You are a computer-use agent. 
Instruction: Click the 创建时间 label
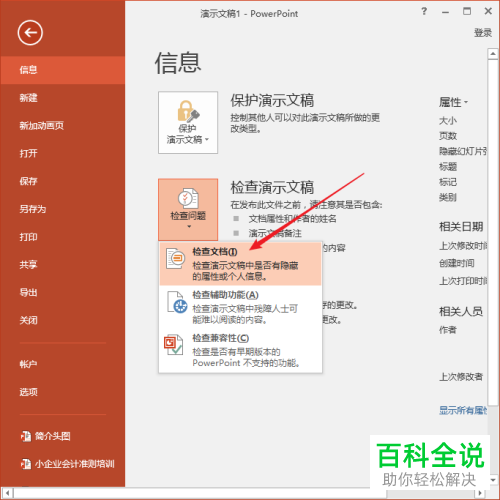click(456, 263)
